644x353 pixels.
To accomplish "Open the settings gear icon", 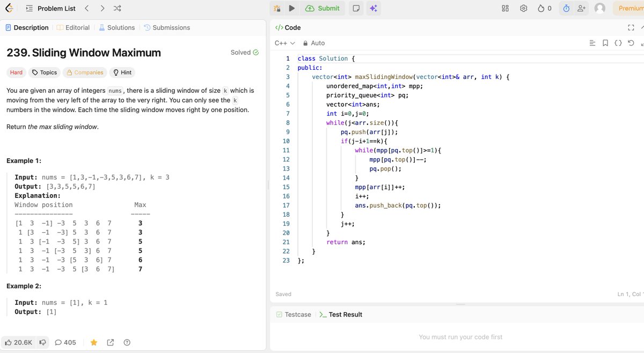I will 523,8.
